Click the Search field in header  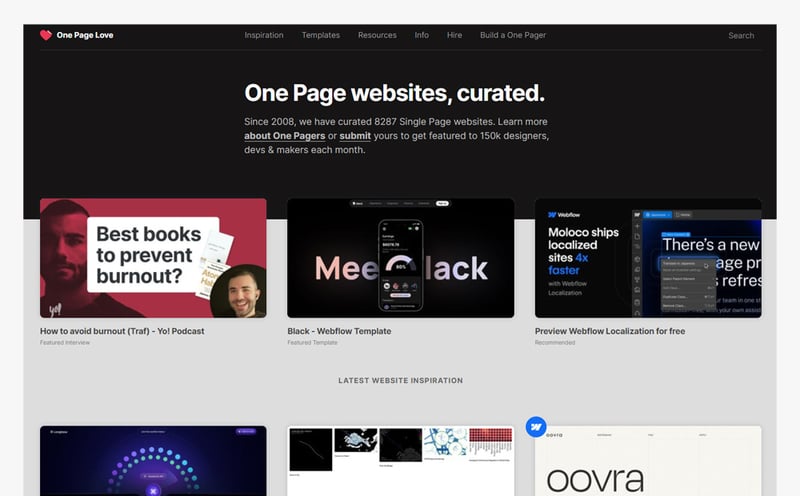[741, 36]
